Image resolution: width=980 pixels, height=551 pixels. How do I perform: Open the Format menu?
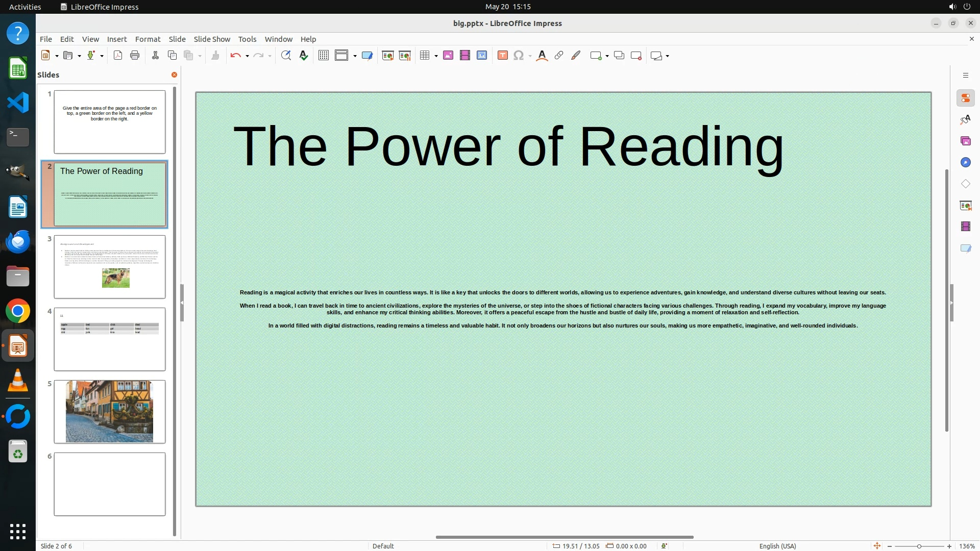(148, 39)
